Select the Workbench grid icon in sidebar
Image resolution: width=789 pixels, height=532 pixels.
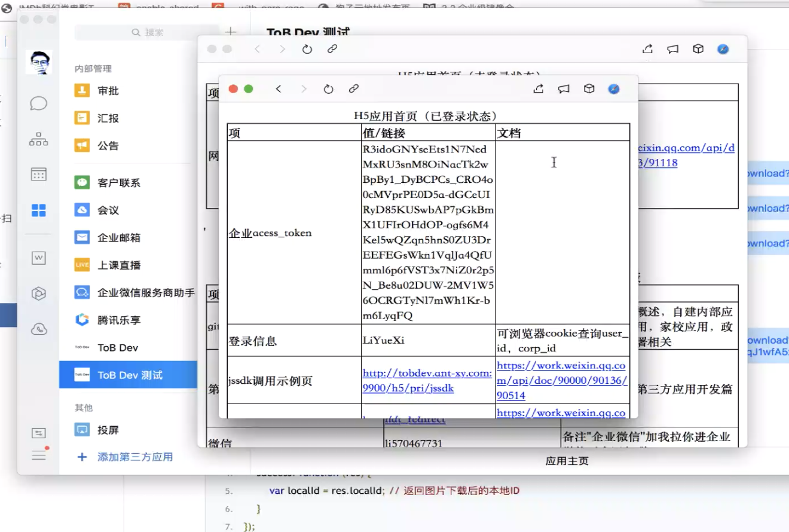pos(39,210)
